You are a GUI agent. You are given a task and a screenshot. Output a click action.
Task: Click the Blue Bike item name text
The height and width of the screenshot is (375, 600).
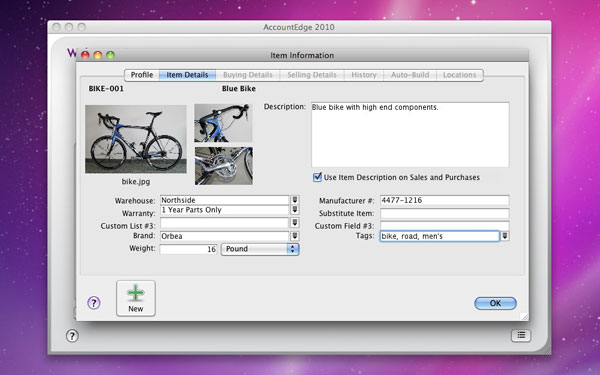(239, 89)
